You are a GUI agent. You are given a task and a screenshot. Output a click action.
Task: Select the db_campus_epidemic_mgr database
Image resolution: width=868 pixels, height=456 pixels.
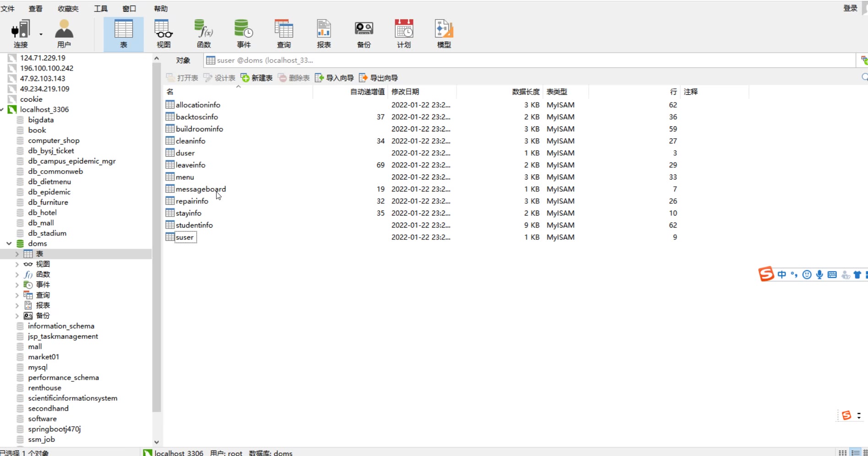[x=72, y=161]
